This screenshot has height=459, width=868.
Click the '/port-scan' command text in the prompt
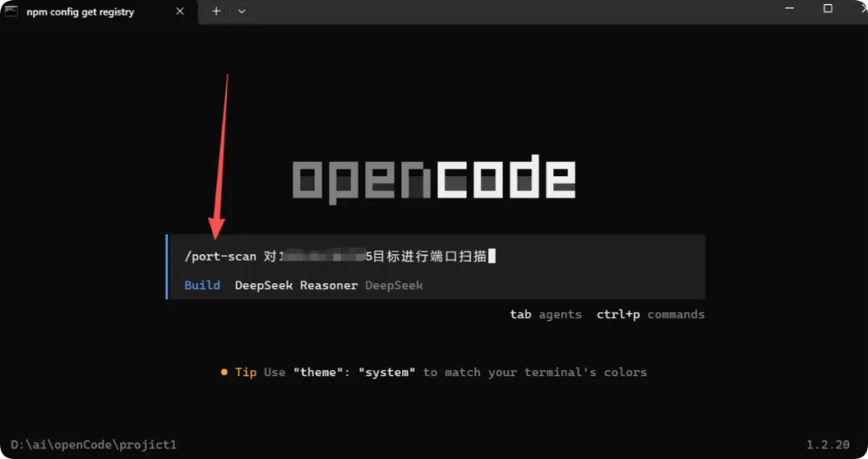220,256
